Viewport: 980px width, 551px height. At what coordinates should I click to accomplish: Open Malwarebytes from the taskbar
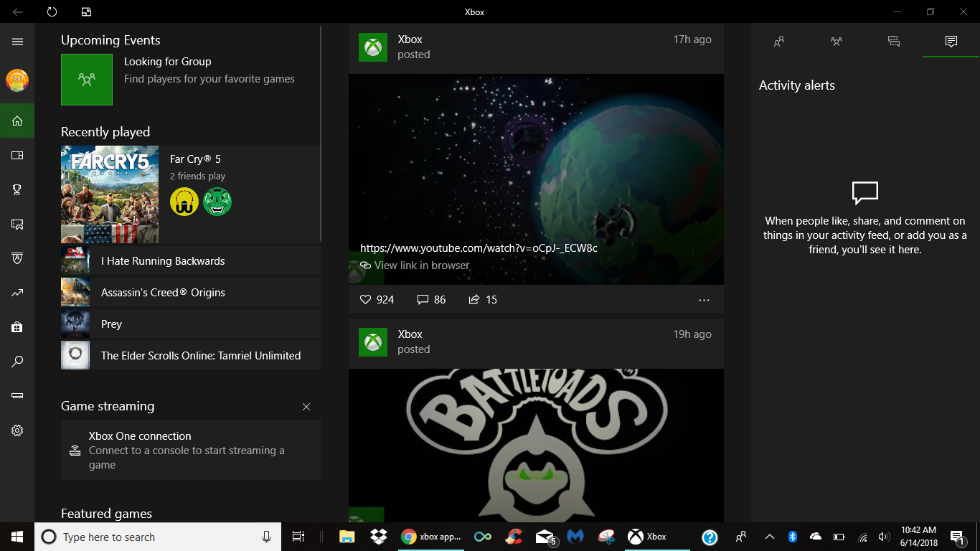pyautogui.click(x=575, y=537)
